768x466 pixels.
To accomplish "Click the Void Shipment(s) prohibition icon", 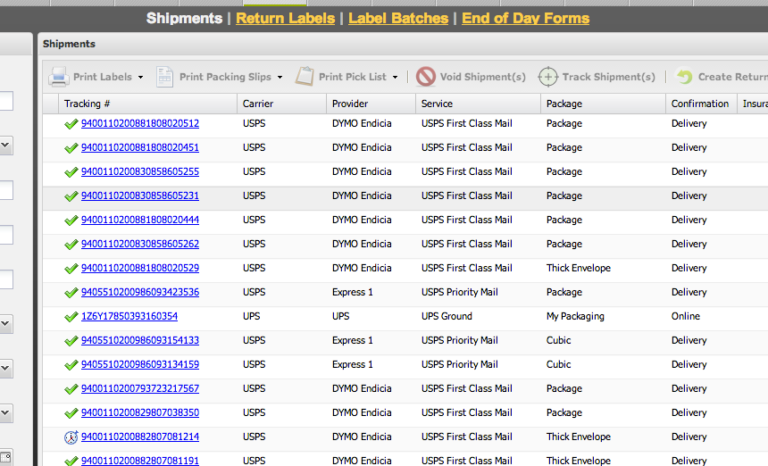I will (x=426, y=76).
